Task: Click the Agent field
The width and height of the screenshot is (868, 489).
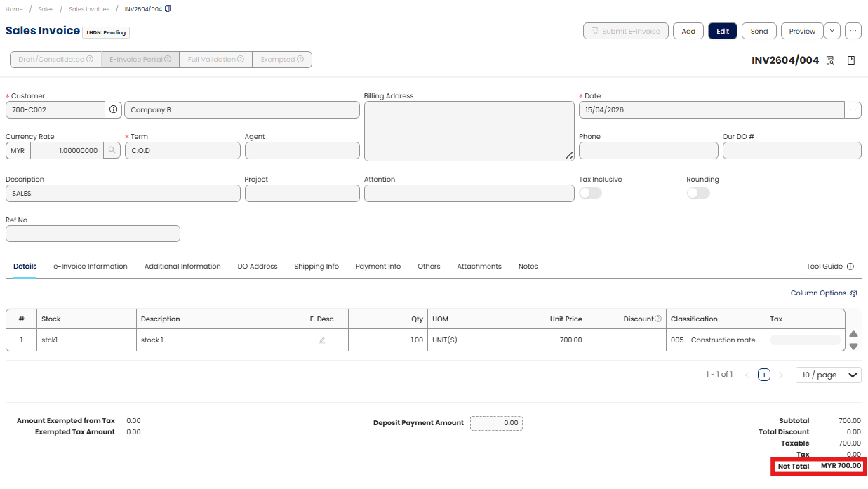Action: [302, 150]
